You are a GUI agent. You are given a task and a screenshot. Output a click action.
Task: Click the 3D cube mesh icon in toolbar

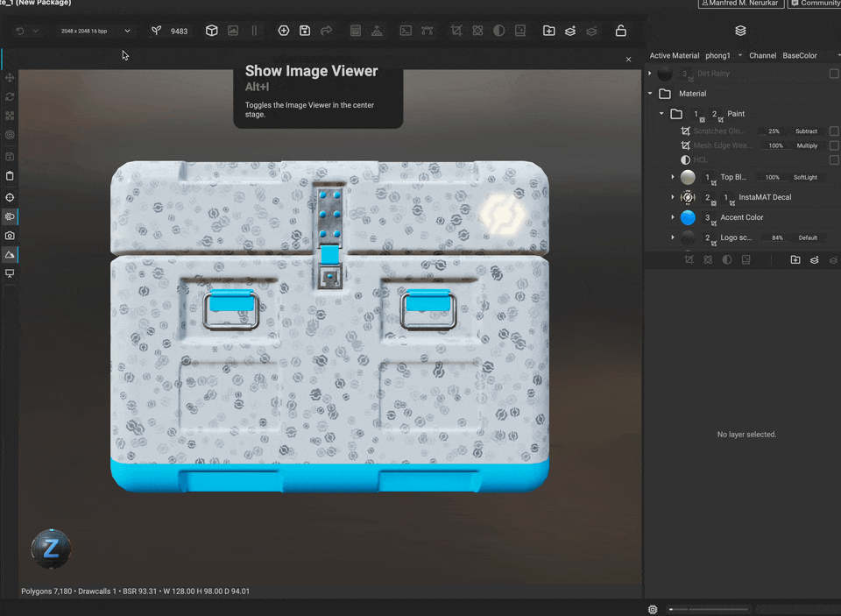pos(212,31)
